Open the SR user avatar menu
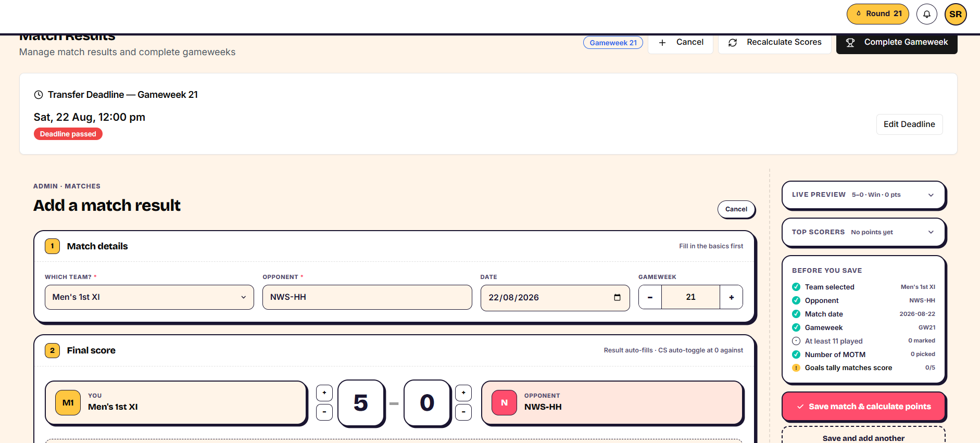 click(956, 14)
